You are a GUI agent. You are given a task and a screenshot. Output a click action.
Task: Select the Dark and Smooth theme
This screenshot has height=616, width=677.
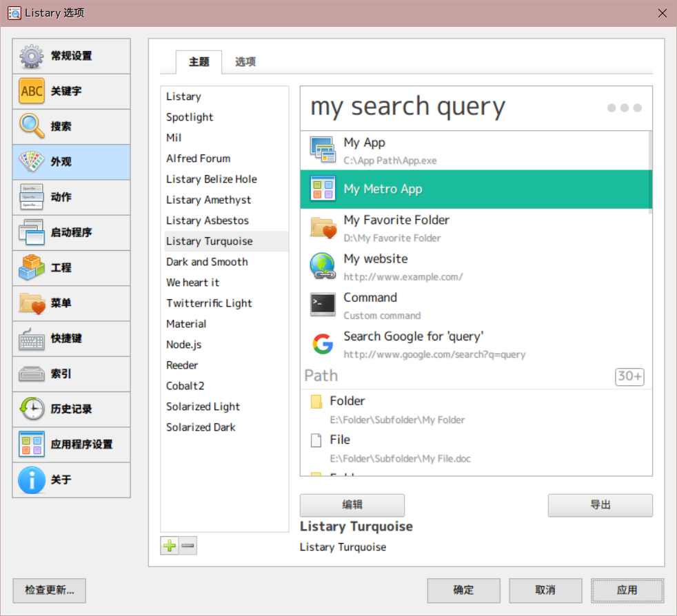click(225, 263)
